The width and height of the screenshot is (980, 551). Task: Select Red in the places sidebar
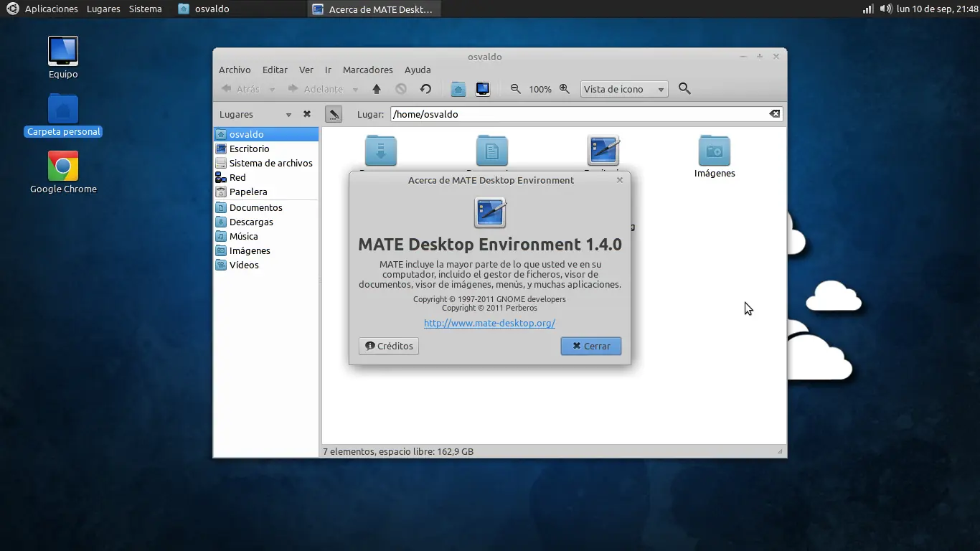pos(266,177)
